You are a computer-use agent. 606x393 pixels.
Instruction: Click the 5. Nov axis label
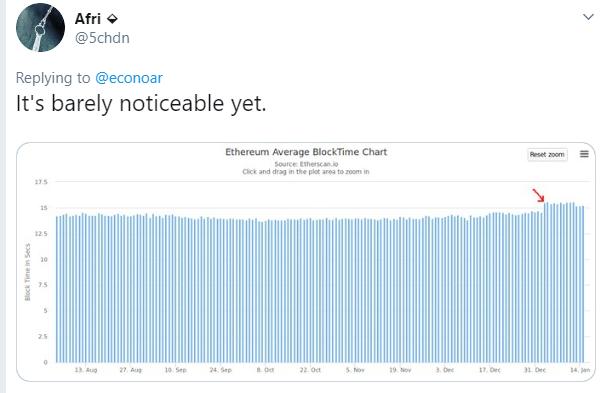[355, 370]
